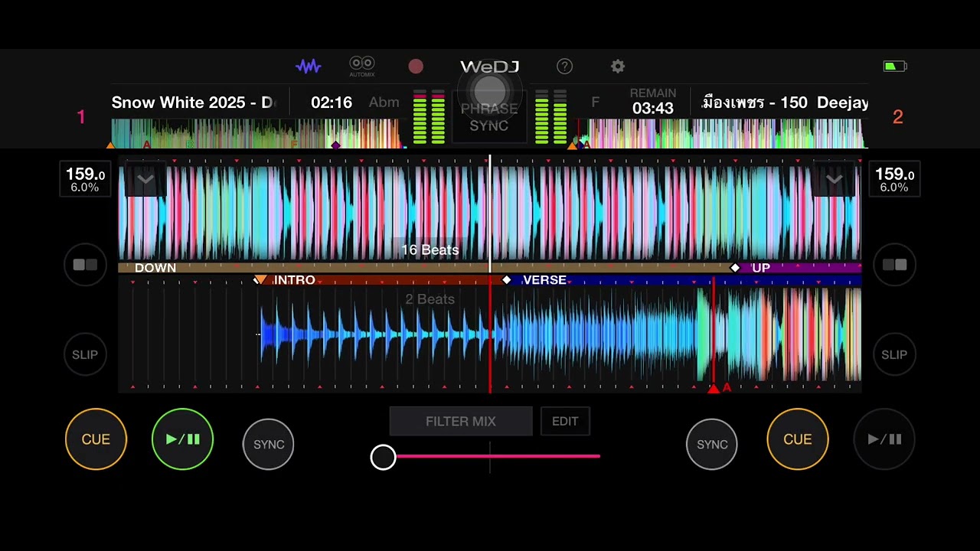This screenshot has height=551, width=980.
Task: Select the UP phrase on deck 1
Action: pyautogui.click(x=761, y=268)
